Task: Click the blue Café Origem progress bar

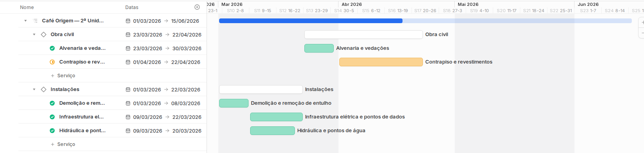Action: pos(311,21)
